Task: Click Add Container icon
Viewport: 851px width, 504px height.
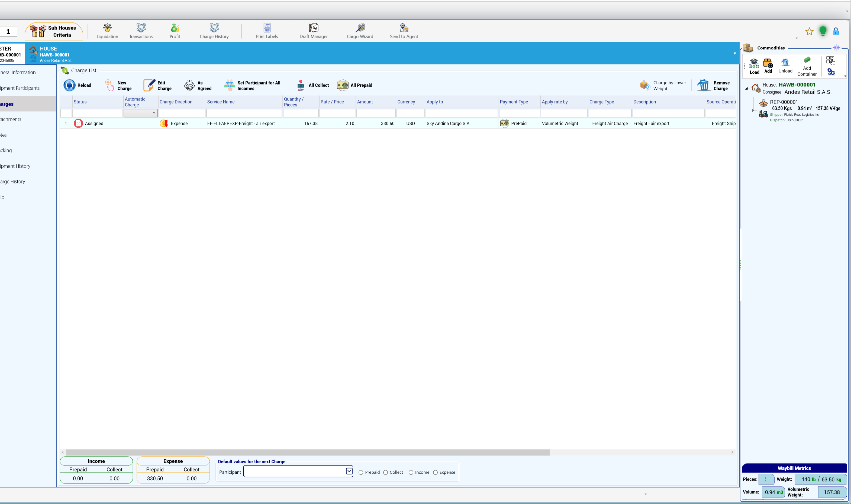Action: (807, 66)
